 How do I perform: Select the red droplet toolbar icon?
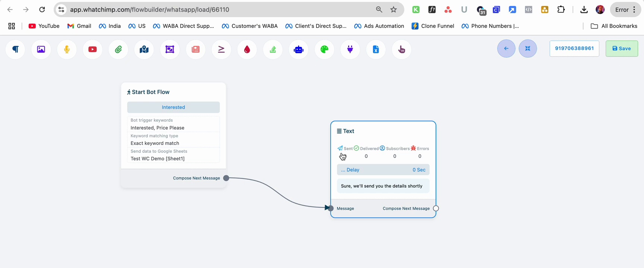[247, 50]
